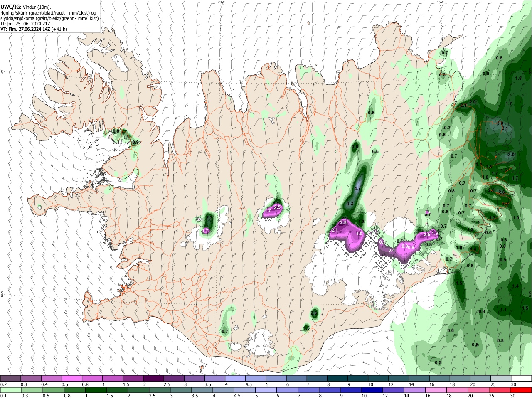Click the bright red 30 mm rain legend swatch
This screenshot has height=399, width=532.
click(522, 390)
